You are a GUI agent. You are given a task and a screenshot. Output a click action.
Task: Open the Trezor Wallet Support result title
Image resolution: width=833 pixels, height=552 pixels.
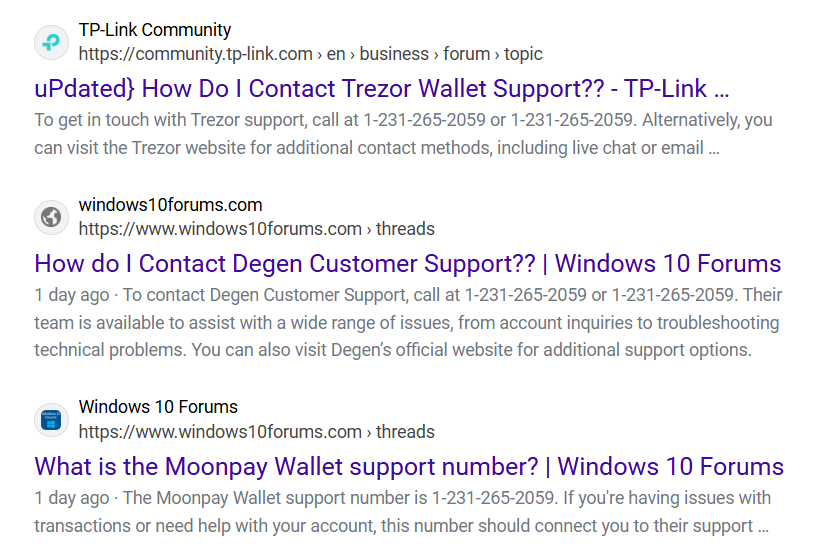pos(381,88)
